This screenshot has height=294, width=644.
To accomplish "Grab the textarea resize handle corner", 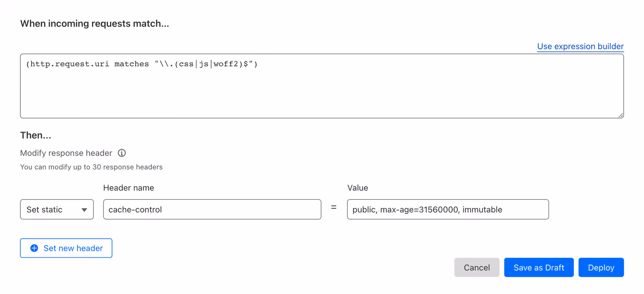I will 621,115.
